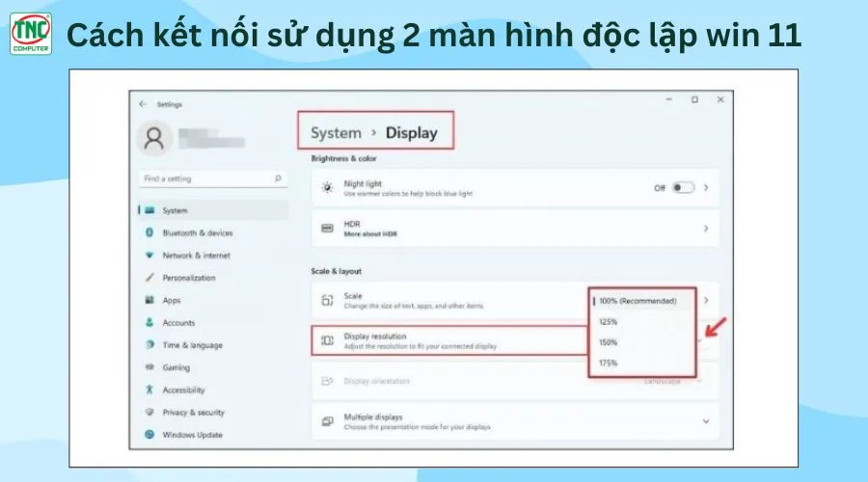
Task: Click System in the breadcrumb
Action: click(x=336, y=133)
